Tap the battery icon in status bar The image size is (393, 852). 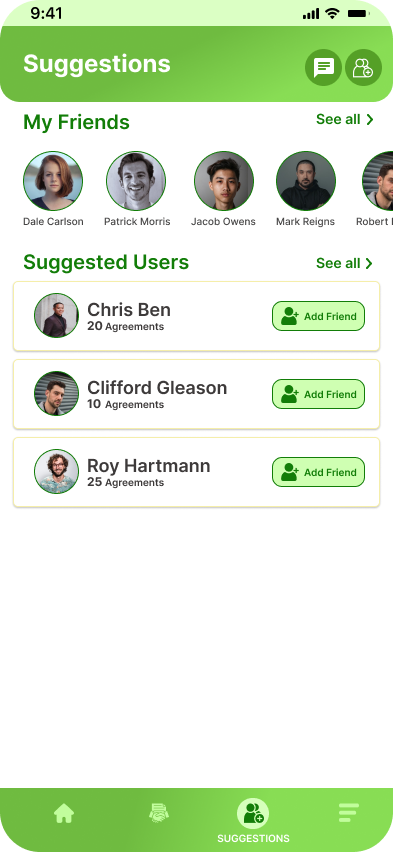click(359, 14)
